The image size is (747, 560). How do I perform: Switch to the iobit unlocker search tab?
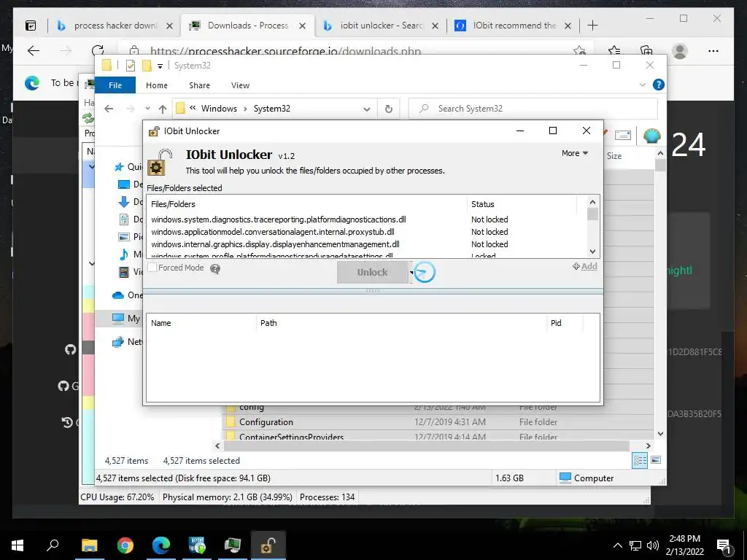click(x=381, y=26)
